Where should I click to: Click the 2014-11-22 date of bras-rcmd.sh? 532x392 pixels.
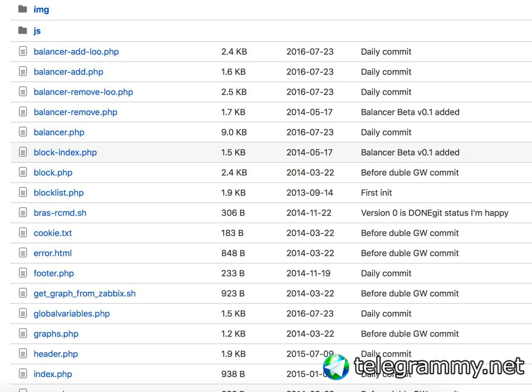click(x=309, y=213)
